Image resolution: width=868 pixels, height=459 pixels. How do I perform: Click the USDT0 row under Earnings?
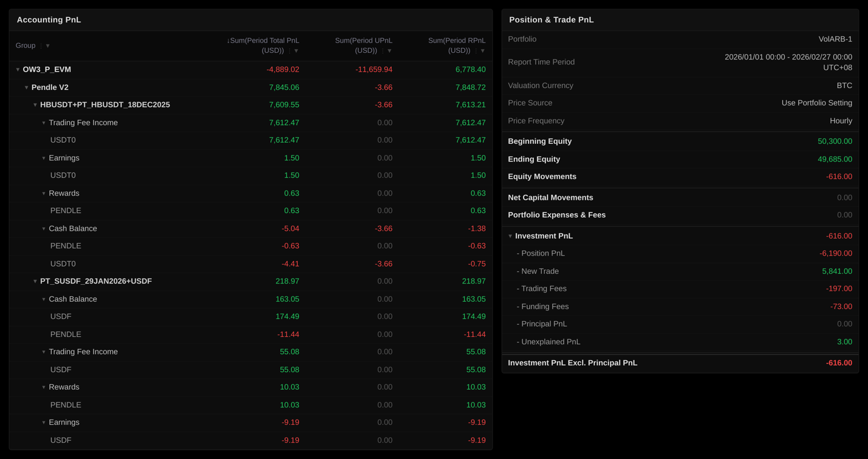coord(250,175)
